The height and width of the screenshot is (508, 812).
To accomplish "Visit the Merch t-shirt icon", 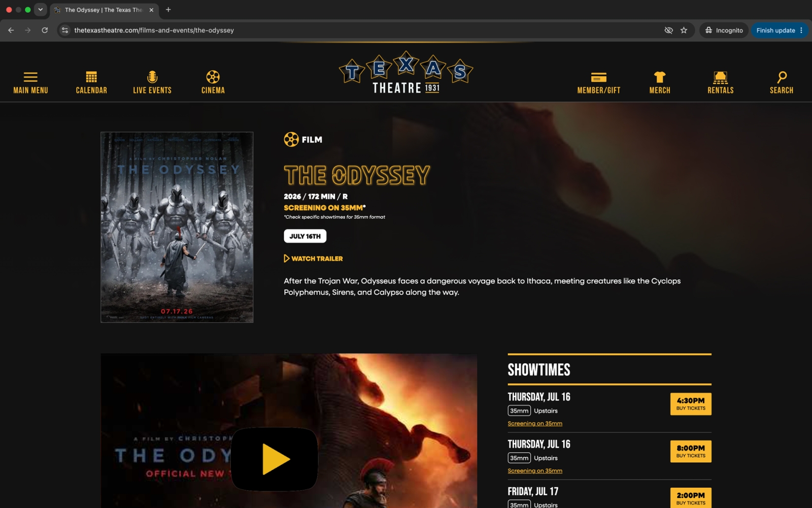I will [x=660, y=77].
